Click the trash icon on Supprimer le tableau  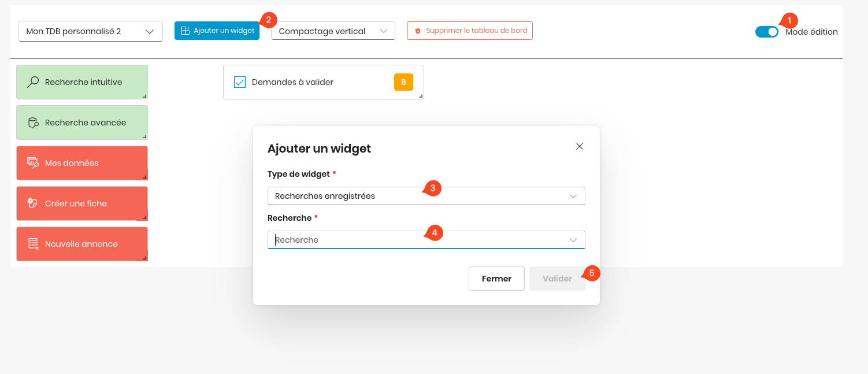click(418, 31)
